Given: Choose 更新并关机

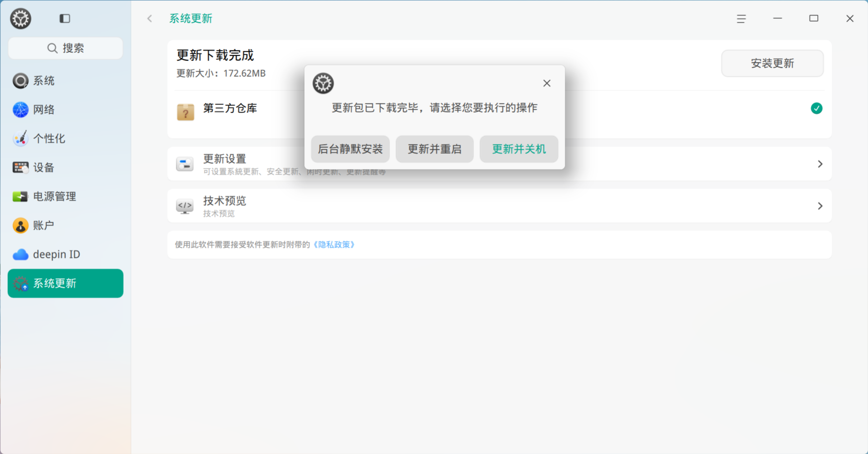Looking at the screenshot, I should coord(519,149).
